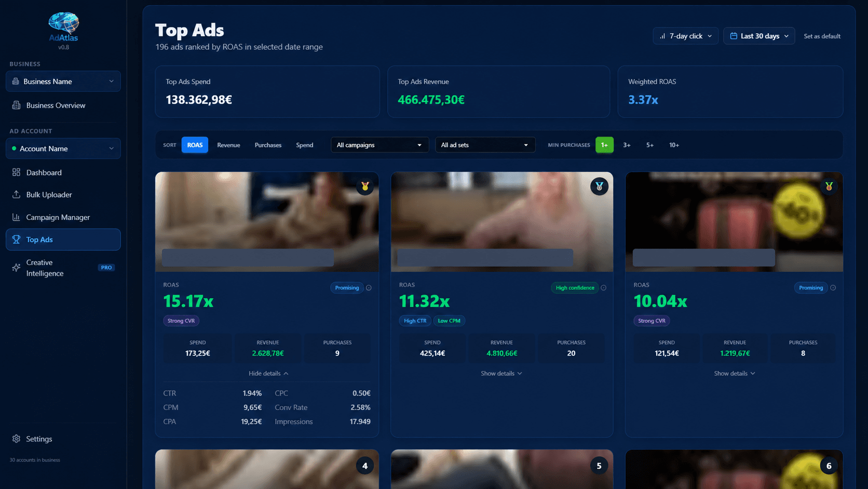Screen dimensions: 868x489
Task: Click the bar chart icon beside 7-day click
Action: [662, 36]
